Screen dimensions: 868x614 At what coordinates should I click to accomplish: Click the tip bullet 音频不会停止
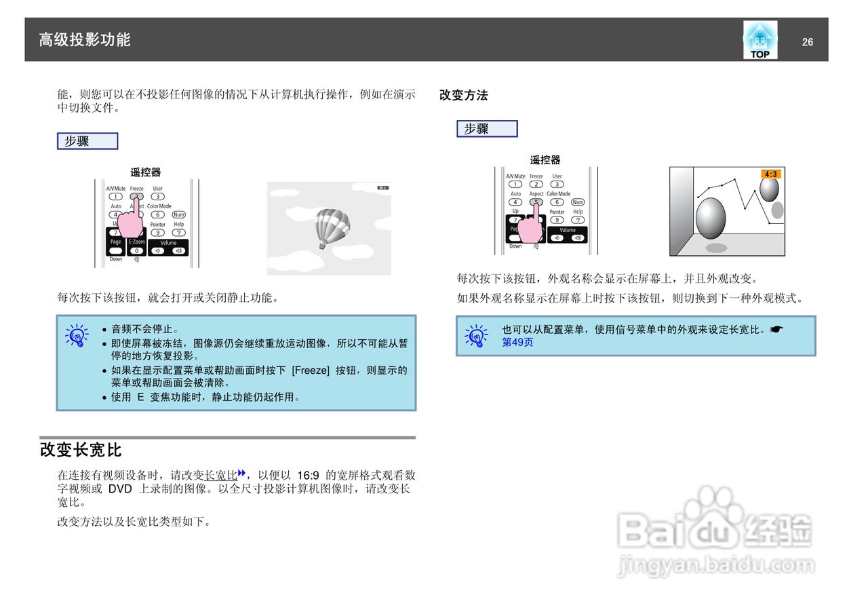144,329
